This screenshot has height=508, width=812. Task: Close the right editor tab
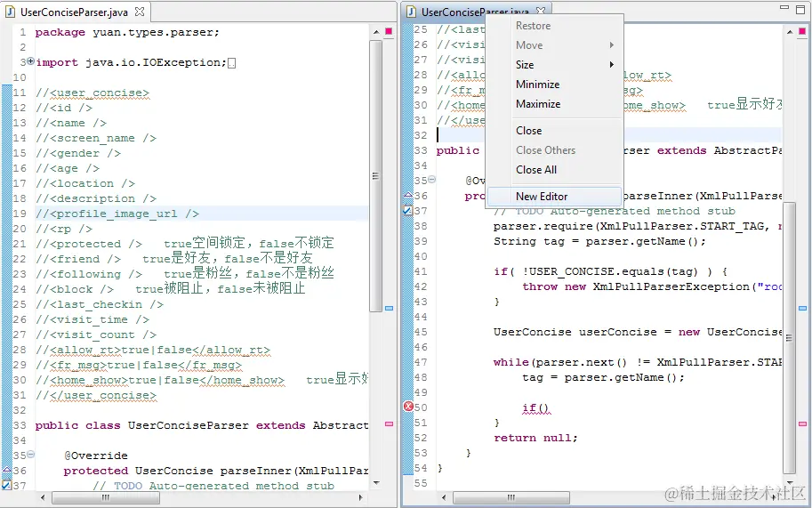click(541, 11)
